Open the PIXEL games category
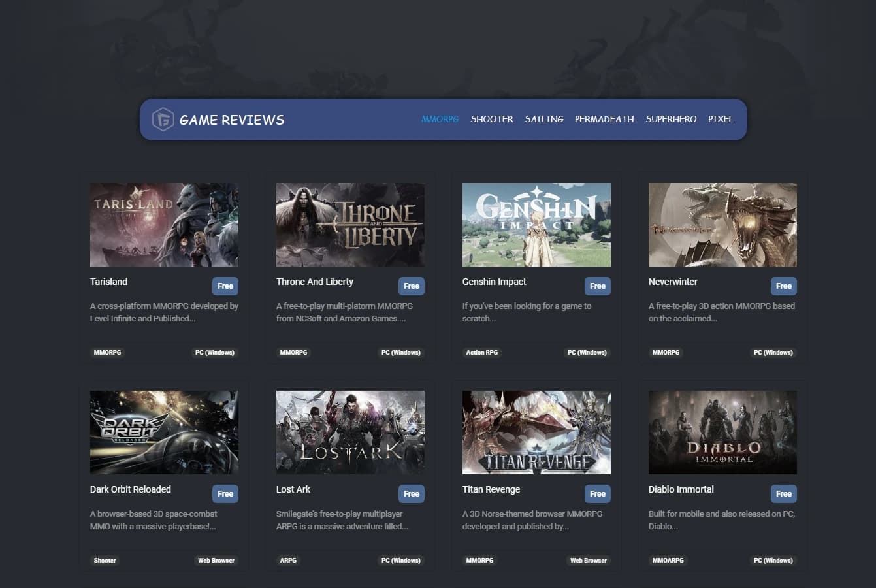 [x=721, y=119]
